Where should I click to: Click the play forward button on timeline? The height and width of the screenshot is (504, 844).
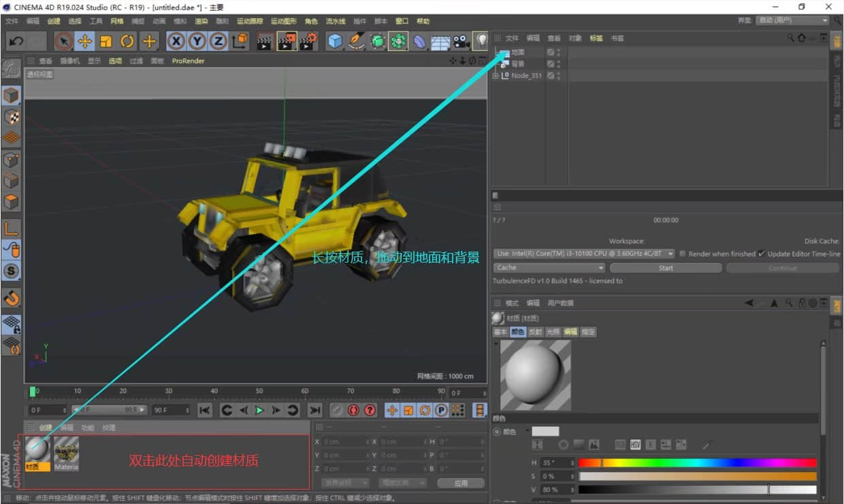(259, 410)
